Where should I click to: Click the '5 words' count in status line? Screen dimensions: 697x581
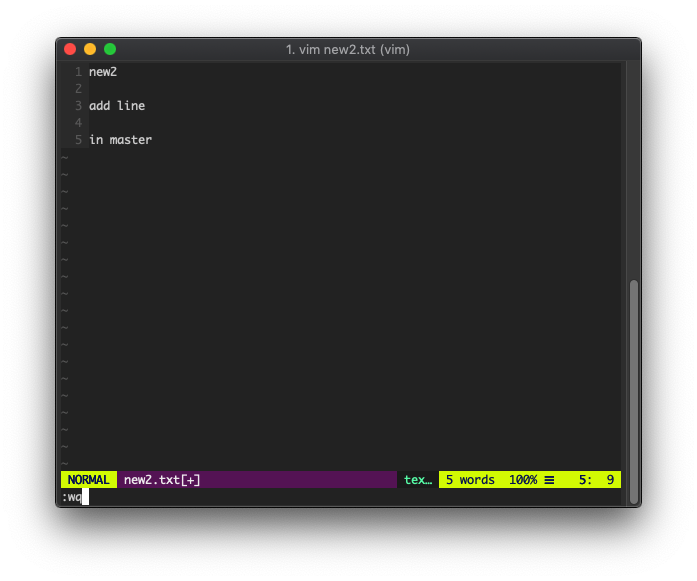(470, 480)
